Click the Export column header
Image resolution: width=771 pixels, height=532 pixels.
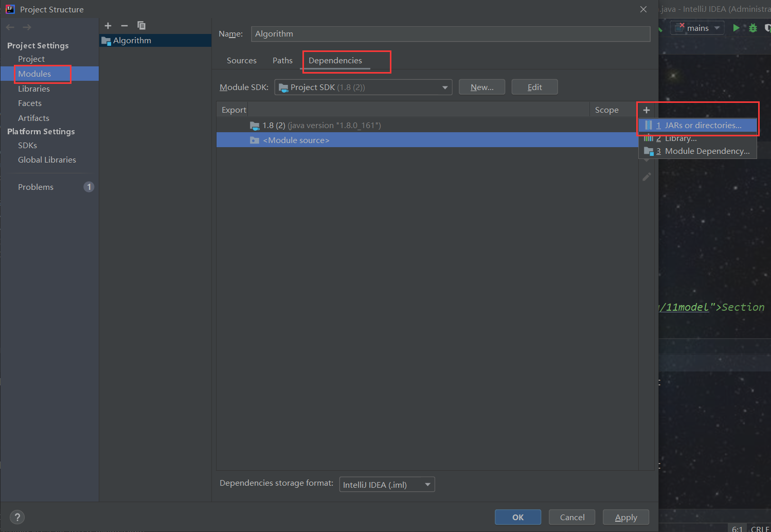pyautogui.click(x=234, y=110)
